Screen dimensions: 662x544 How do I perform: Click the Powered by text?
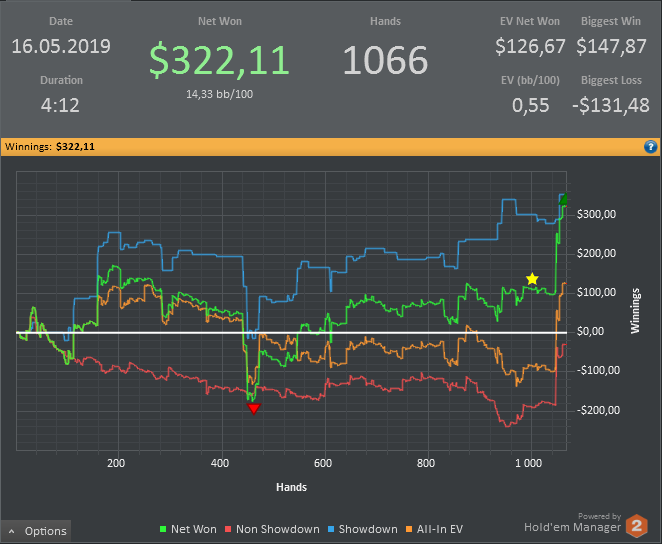600,516
